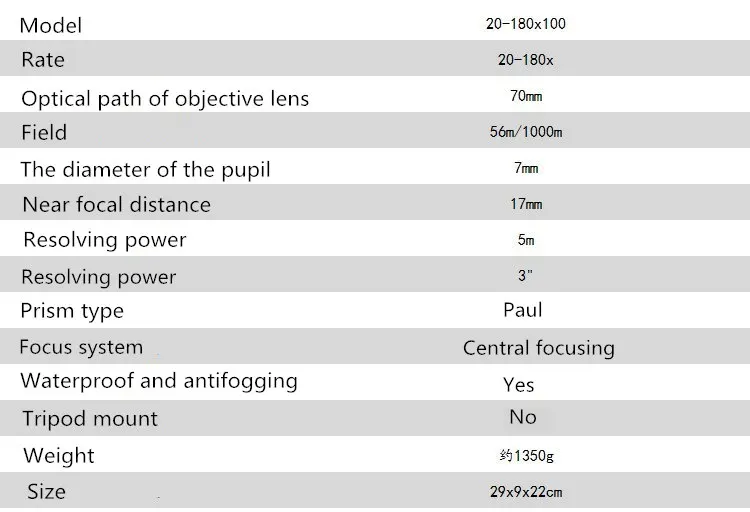Click the Rate label
The width and height of the screenshot is (750, 512).
click(x=43, y=60)
